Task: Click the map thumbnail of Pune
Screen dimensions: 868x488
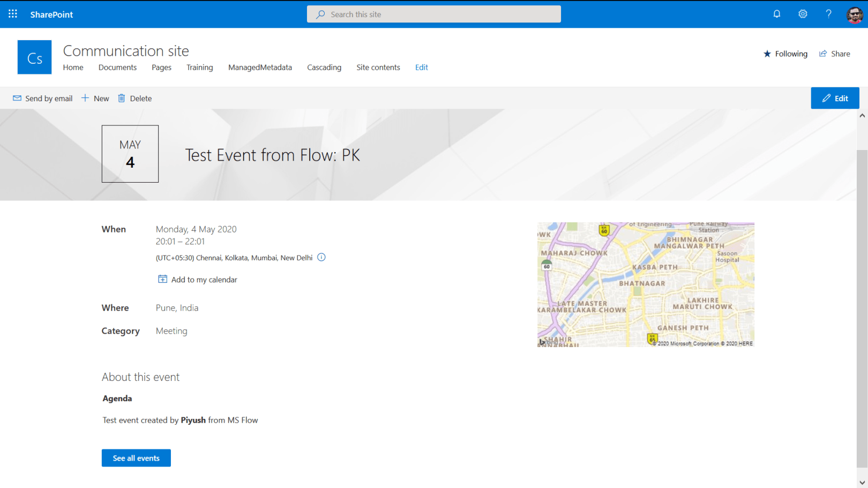Action: (645, 284)
